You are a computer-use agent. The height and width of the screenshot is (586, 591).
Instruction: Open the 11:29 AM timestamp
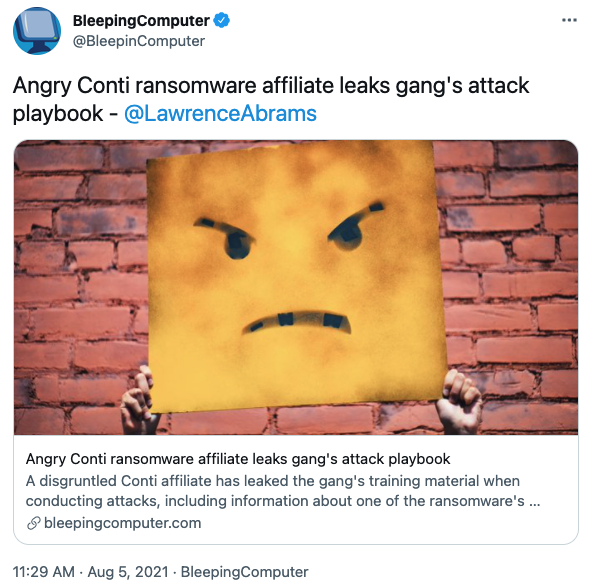(44, 572)
